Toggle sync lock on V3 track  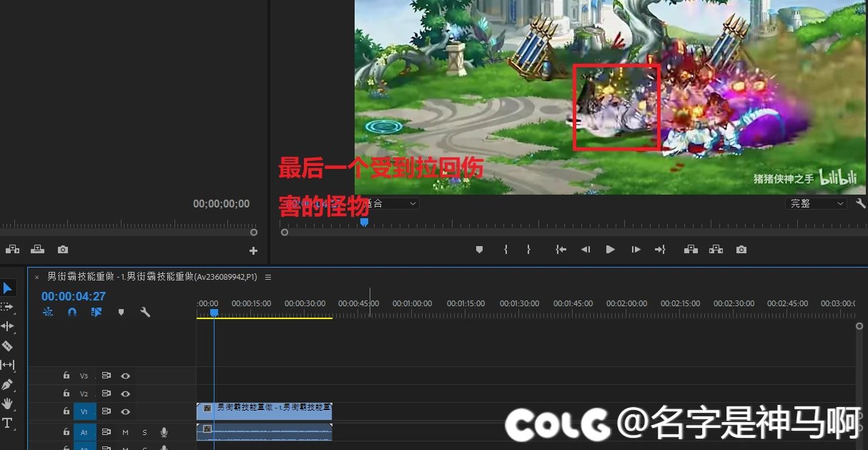tap(107, 375)
